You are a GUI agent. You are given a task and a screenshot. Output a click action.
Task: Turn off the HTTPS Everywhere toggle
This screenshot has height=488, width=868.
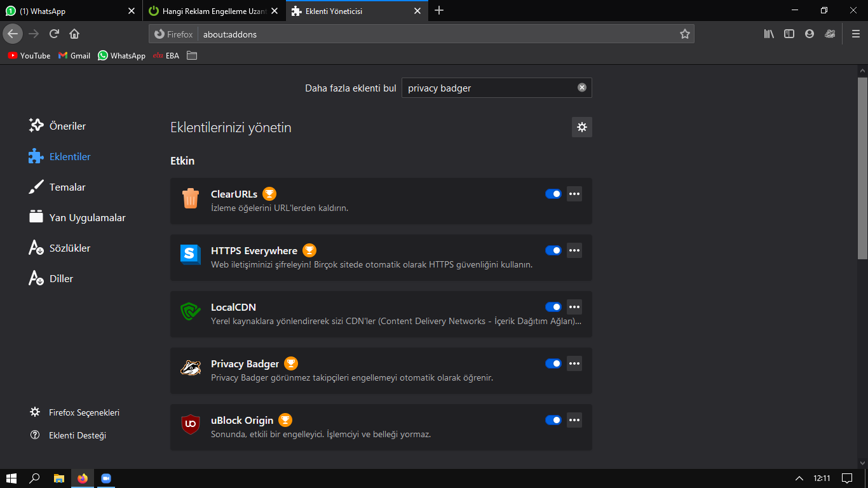(x=553, y=250)
